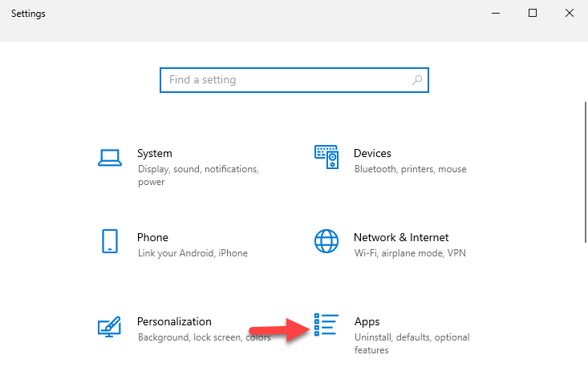This screenshot has height=387, width=588.
Task: Click the magnifier search icon
Action: (x=417, y=80)
